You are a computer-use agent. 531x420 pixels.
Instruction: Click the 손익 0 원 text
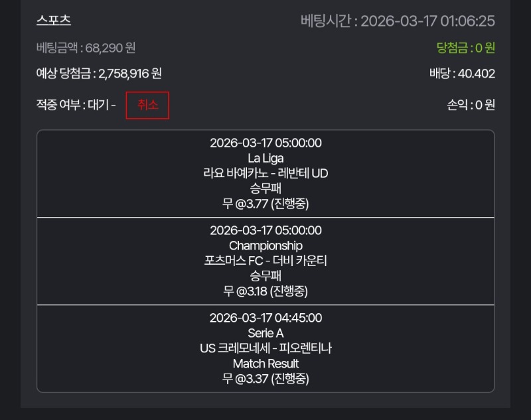[x=471, y=105]
